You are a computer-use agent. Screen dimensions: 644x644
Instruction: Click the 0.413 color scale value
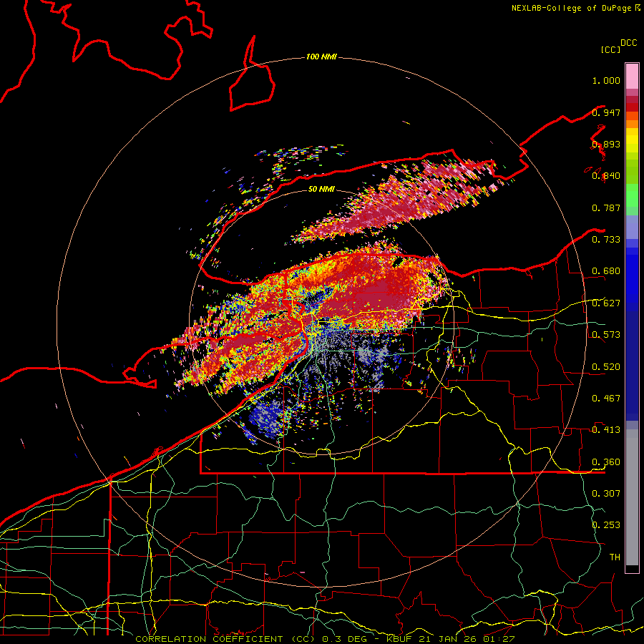(606, 430)
